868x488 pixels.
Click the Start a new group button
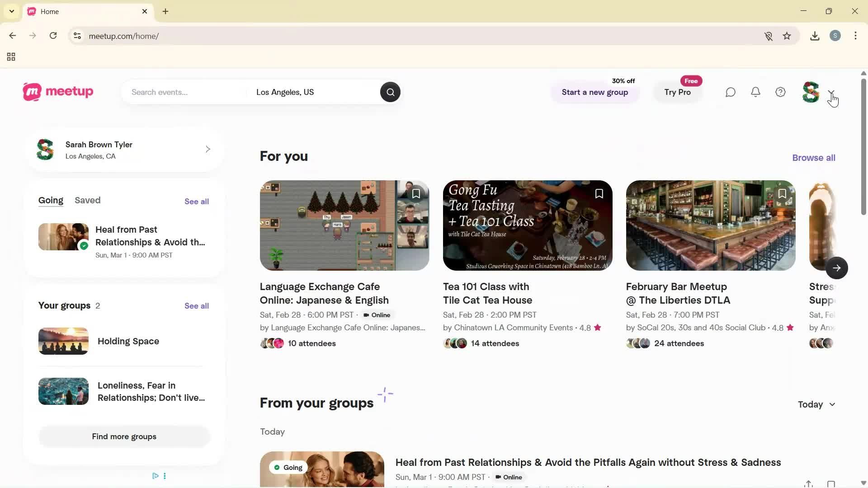click(595, 92)
